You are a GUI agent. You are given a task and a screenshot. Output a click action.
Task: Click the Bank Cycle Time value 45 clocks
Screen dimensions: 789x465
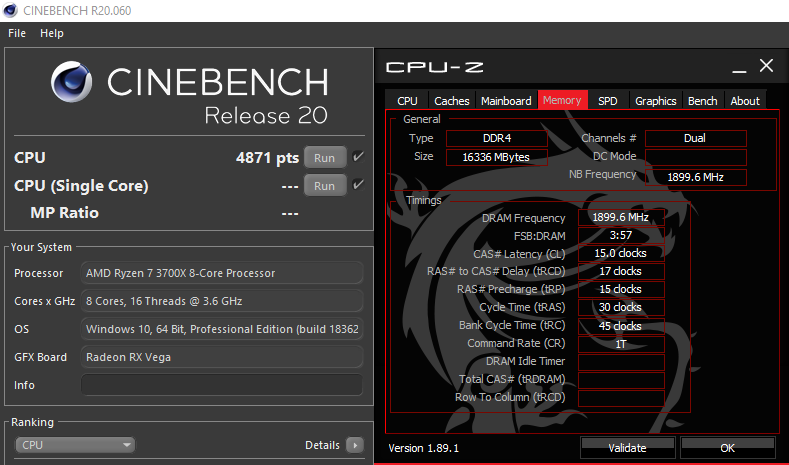click(621, 326)
